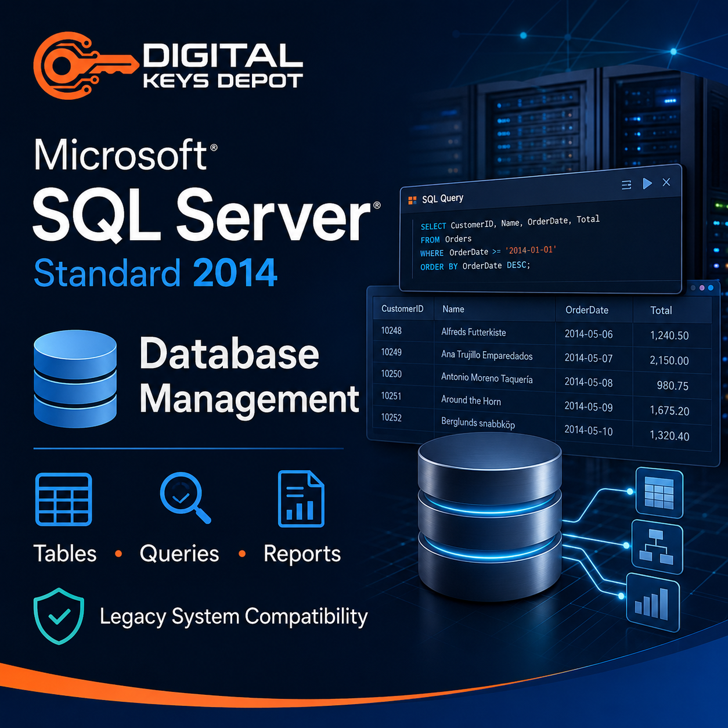Image resolution: width=728 pixels, height=728 pixels.
Task: Select the cell reading 10248
Action: 391,330
